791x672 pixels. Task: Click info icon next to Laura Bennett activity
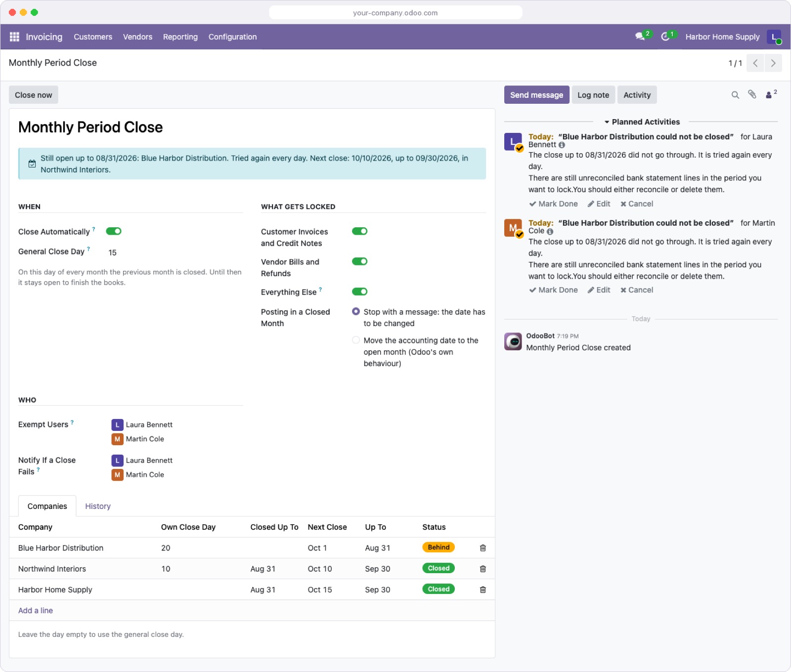(x=562, y=145)
